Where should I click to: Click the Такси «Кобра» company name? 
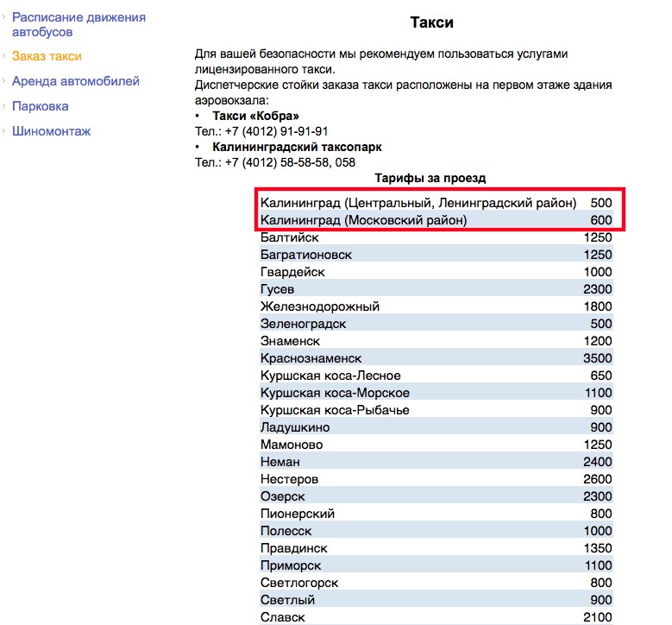coord(255,116)
